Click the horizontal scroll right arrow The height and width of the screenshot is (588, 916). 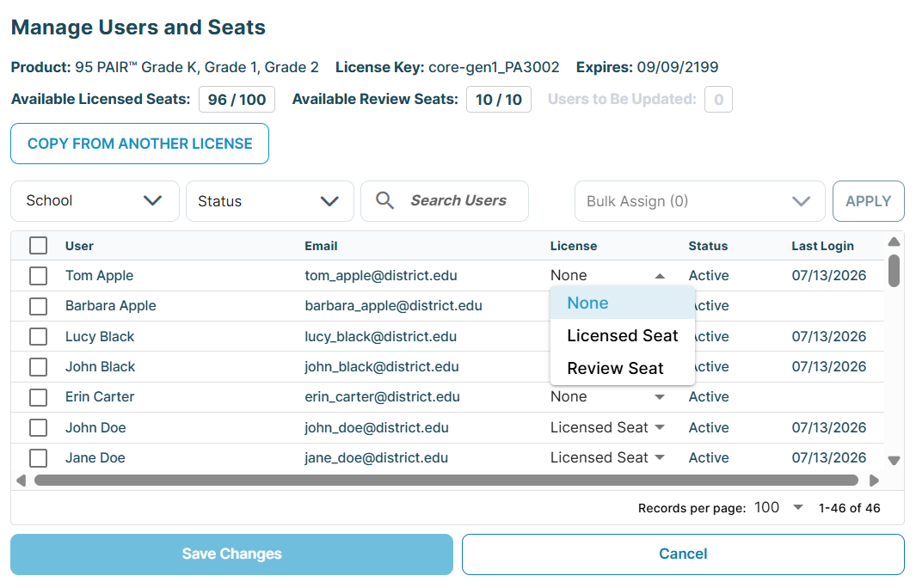click(x=875, y=481)
